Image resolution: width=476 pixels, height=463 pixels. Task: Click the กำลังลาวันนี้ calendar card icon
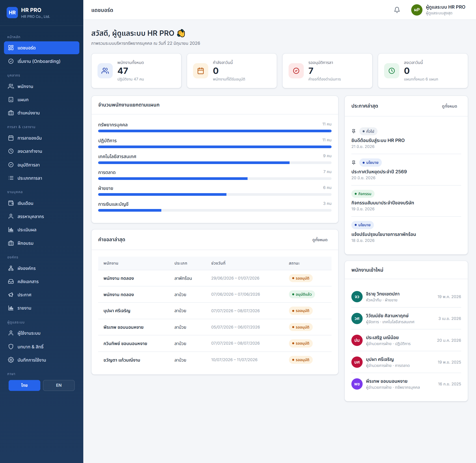click(201, 71)
